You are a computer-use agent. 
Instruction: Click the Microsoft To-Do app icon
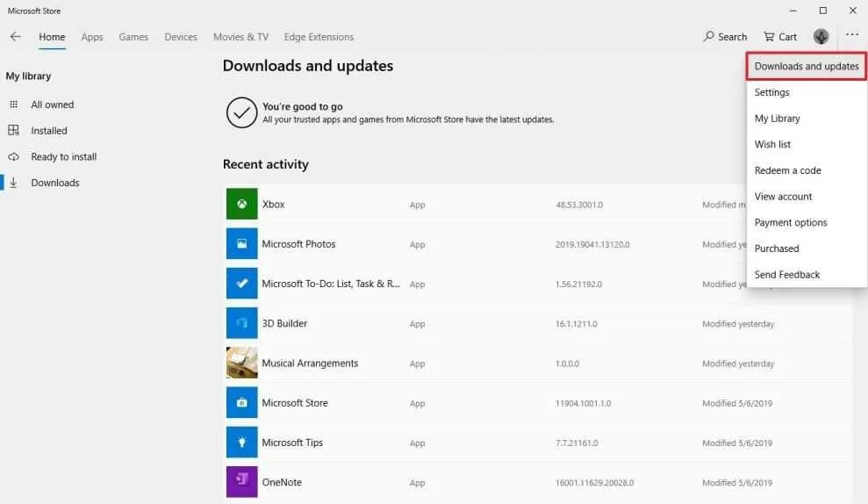(x=242, y=283)
